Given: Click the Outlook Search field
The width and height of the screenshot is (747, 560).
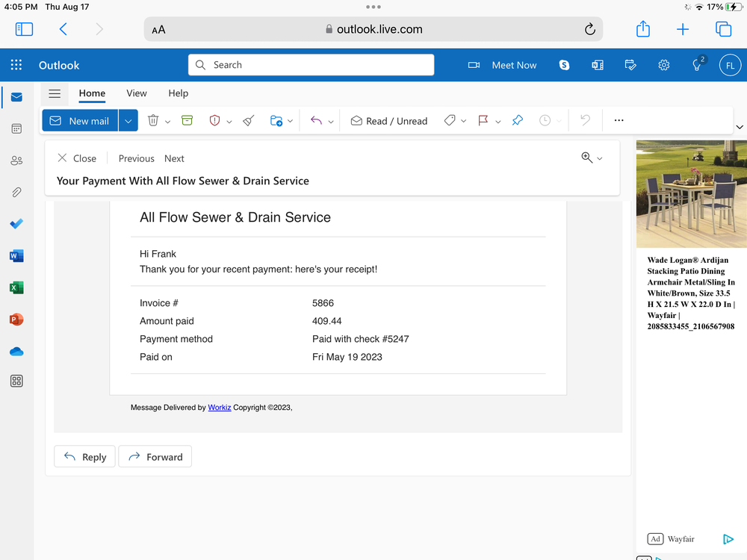Looking at the screenshot, I should click(311, 65).
